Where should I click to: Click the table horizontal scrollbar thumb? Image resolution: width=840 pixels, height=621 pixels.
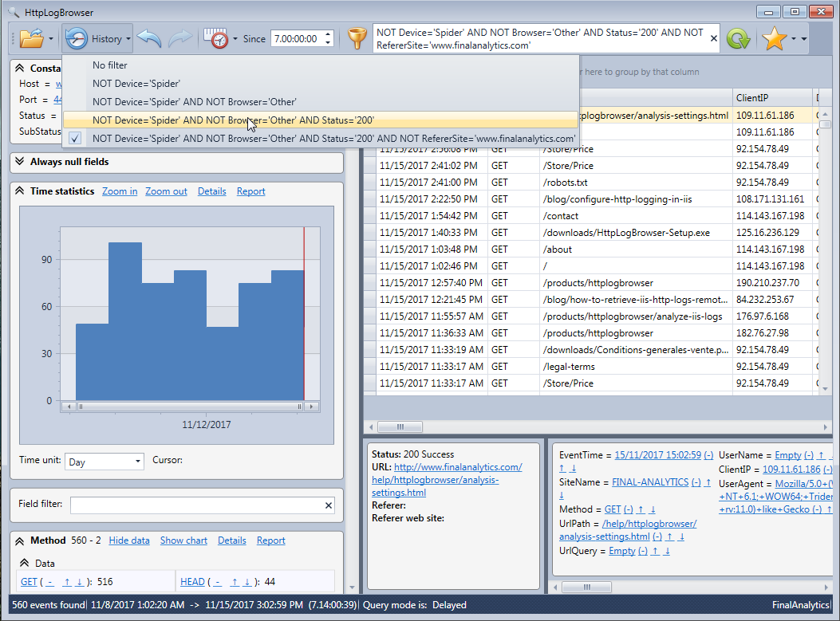pos(400,426)
